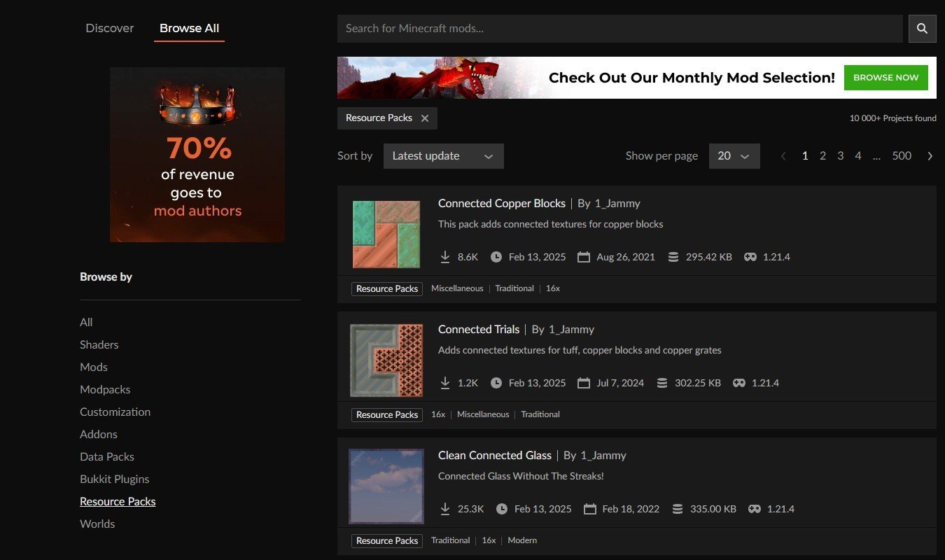The height and width of the screenshot is (560, 945).
Task: Go to page 2
Action: (822, 156)
